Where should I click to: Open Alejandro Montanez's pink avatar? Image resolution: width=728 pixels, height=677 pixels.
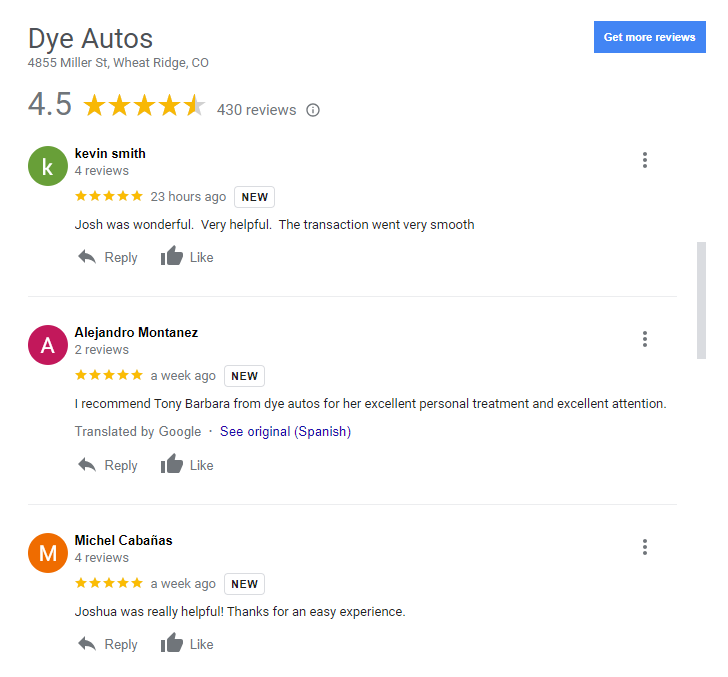tap(48, 345)
